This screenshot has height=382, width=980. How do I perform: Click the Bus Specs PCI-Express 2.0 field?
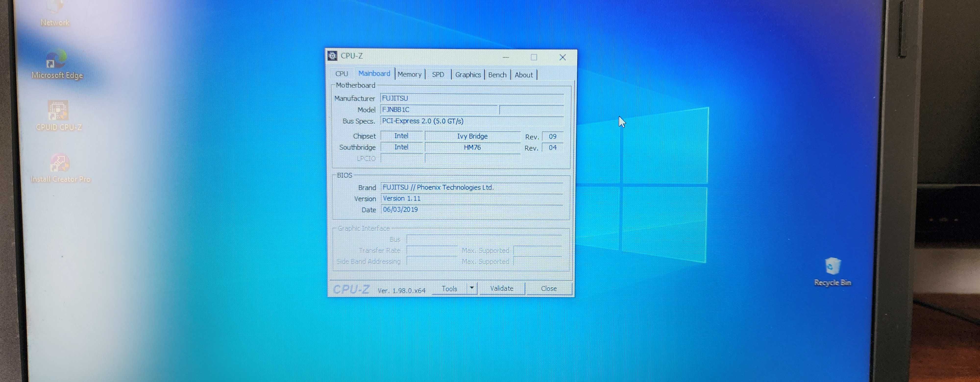[x=472, y=121]
